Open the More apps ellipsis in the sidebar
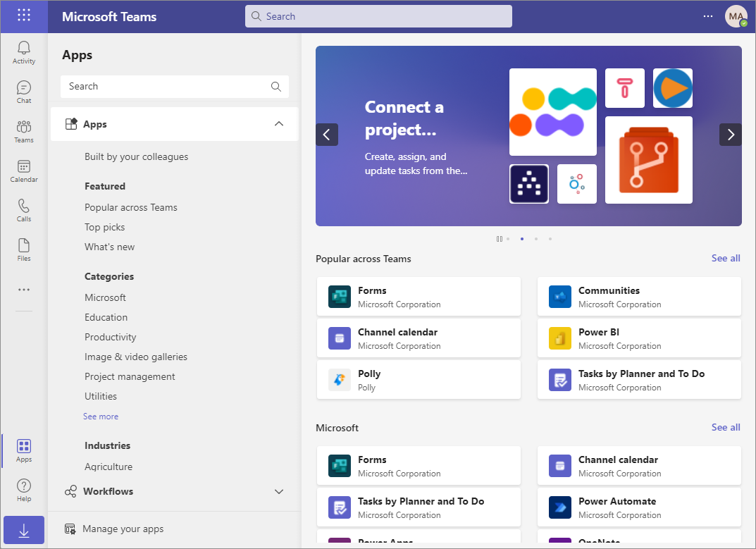Viewport: 756px width, 549px height. click(23, 289)
